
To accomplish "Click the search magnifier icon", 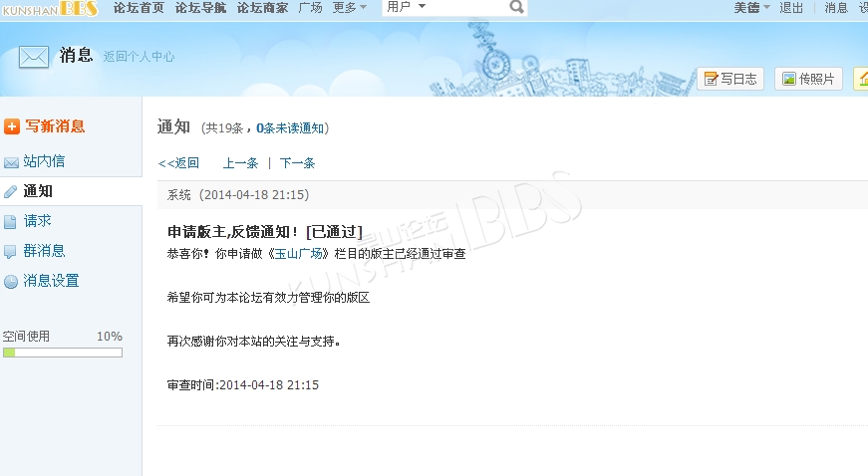I will 516,7.
